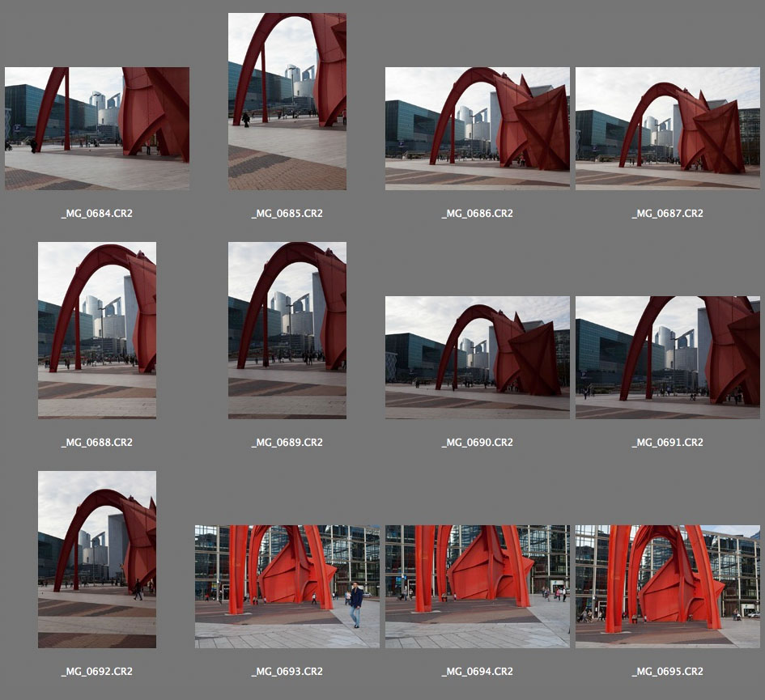Click the filename text _MG_0685.CR2

[x=287, y=214]
